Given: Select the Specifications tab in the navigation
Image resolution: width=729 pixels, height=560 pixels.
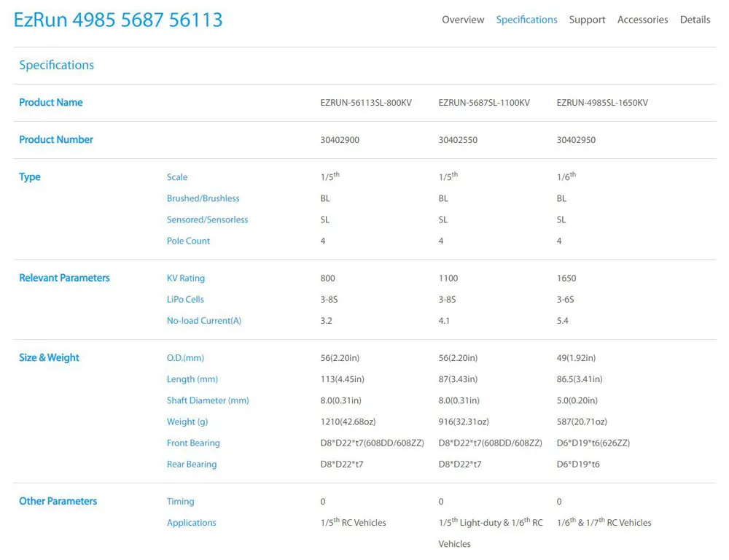Looking at the screenshot, I should point(526,20).
